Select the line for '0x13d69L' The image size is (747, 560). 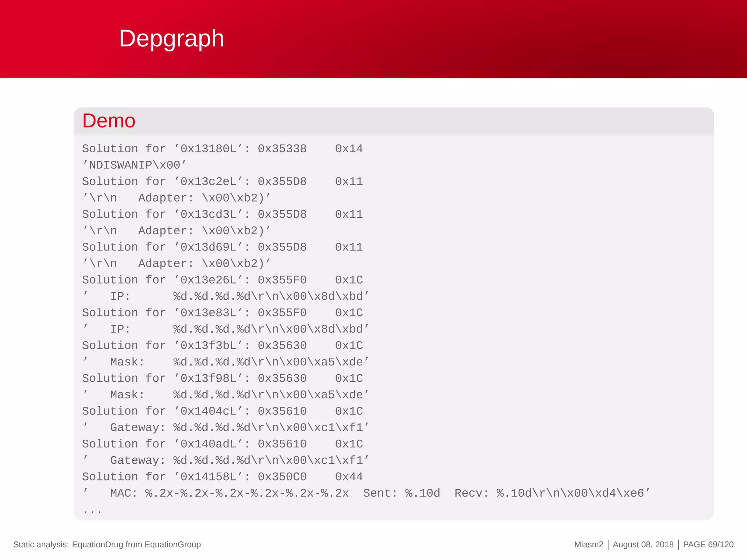click(x=222, y=247)
